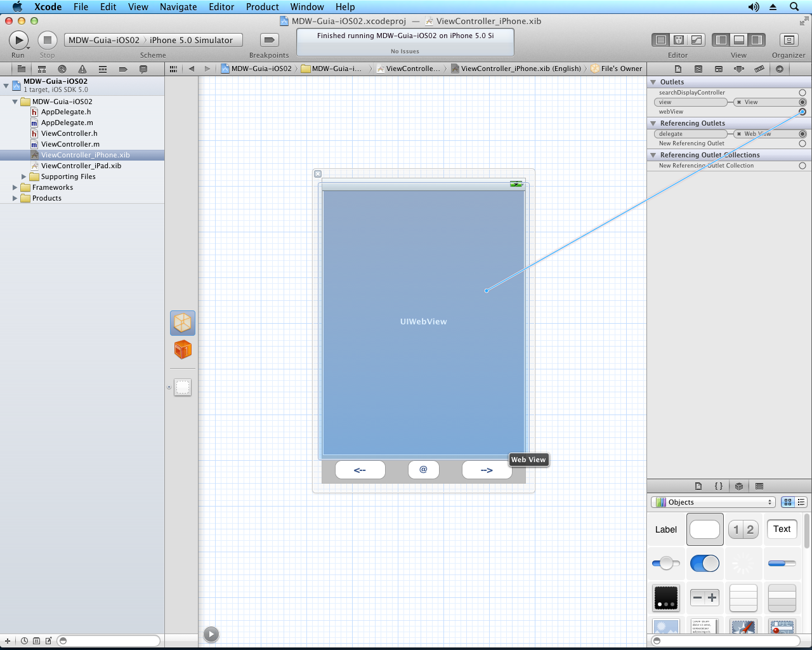Go back in the jump bar history
The width and height of the screenshot is (812, 650).
coord(192,69)
